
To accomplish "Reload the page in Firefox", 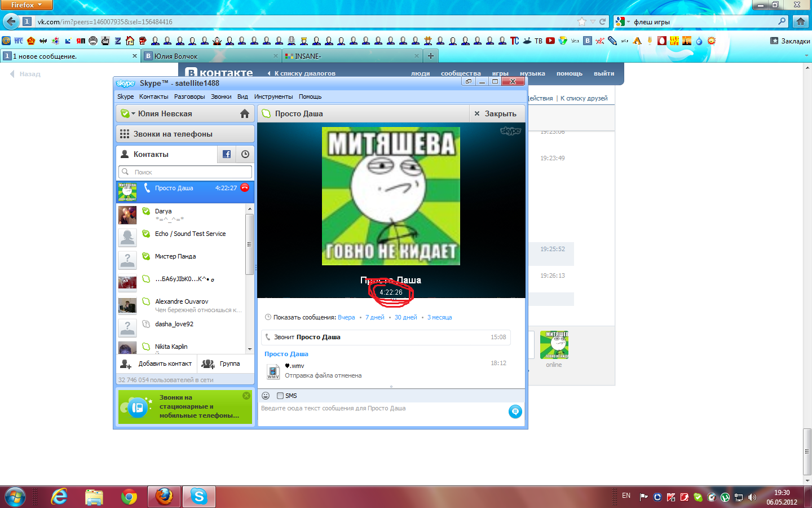I will [602, 21].
